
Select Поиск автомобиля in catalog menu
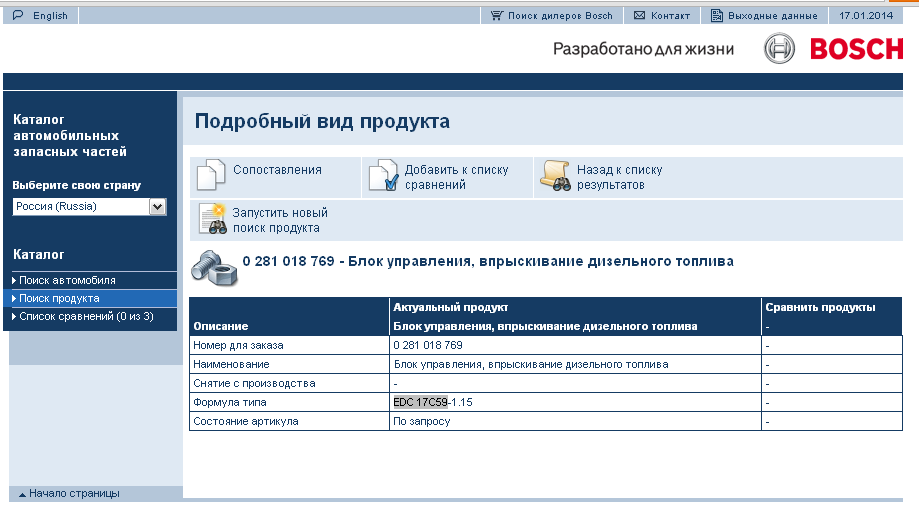point(67,280)
